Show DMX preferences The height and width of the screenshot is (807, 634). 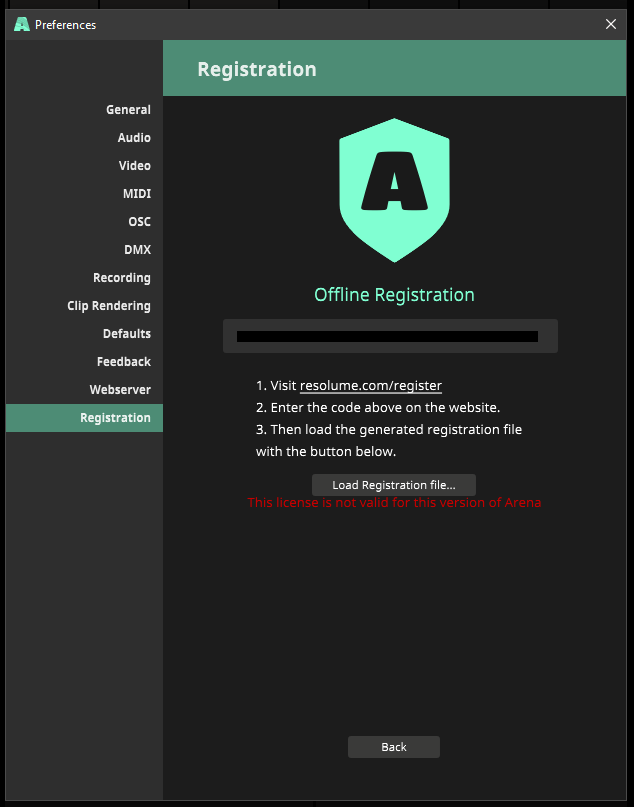[137, 250]
